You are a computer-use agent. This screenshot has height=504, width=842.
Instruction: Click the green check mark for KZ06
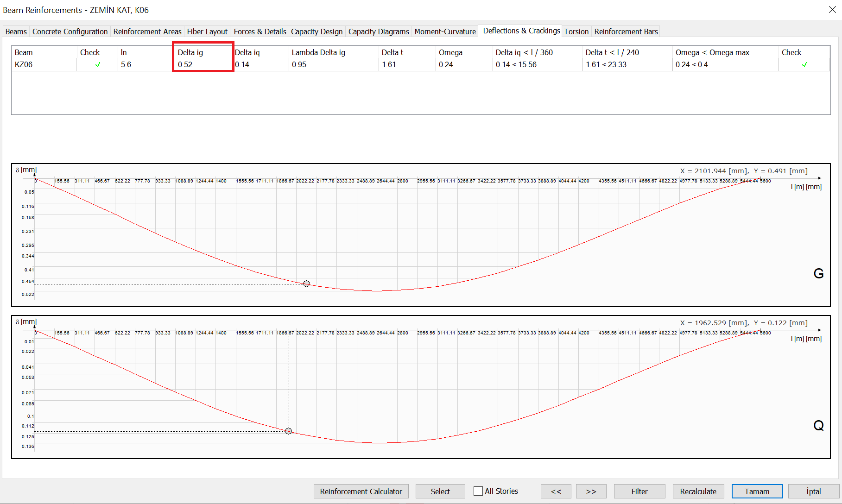pos(97,65)
